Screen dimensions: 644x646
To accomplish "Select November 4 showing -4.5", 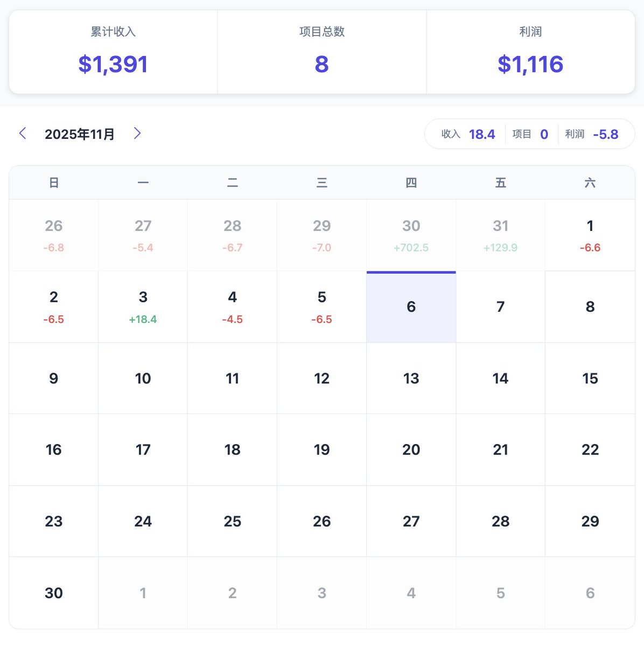I will tap(232, 307).
